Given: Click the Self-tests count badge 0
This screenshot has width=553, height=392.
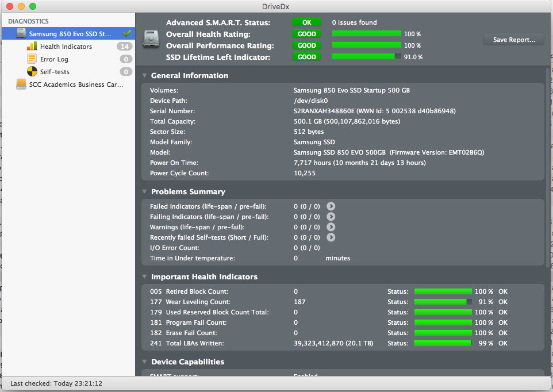Looking at the screenshot, I should (126, 72).
